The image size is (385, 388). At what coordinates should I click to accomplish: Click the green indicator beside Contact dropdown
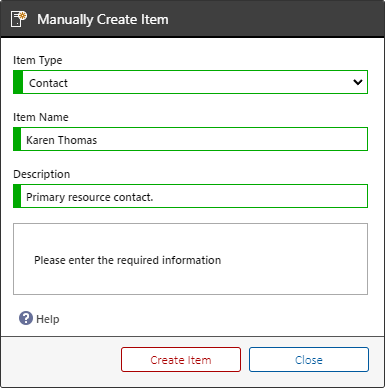pos(18,82)
